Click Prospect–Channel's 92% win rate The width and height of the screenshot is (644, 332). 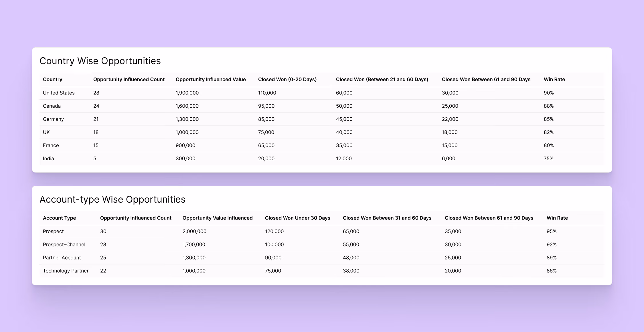(x=552, y=245)
